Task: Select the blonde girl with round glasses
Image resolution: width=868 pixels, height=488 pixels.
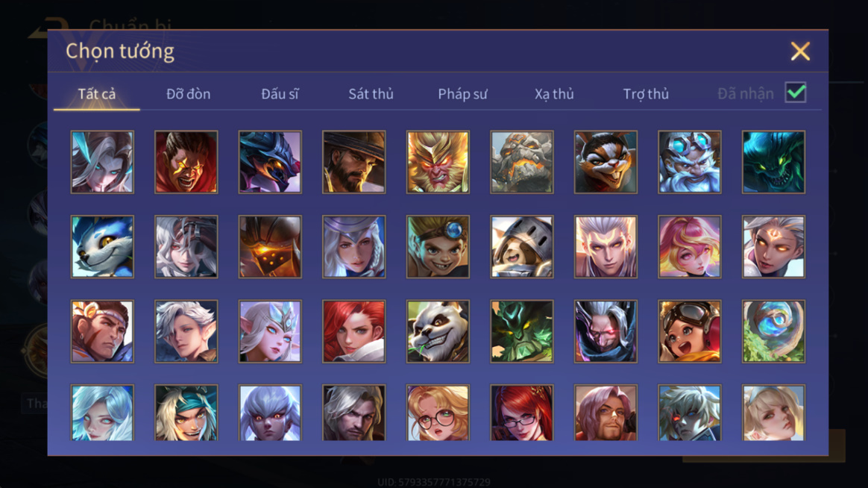Action: click(438, 413)
